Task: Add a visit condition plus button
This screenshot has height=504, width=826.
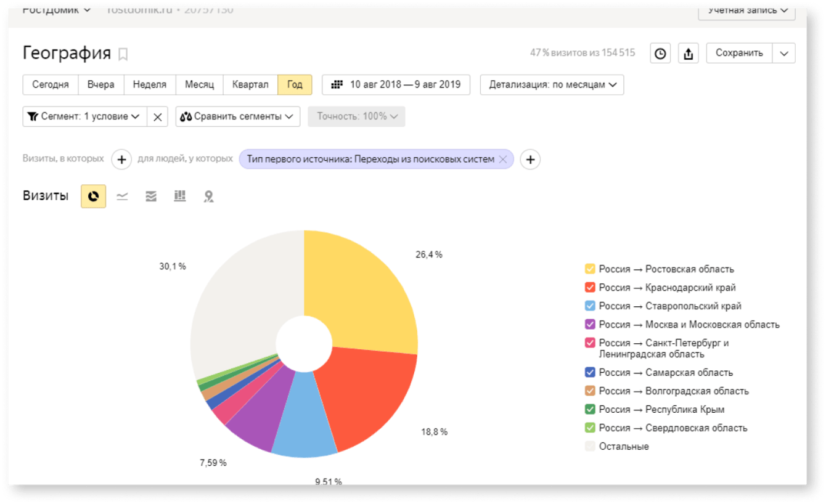Action: (x=121, y=160)
